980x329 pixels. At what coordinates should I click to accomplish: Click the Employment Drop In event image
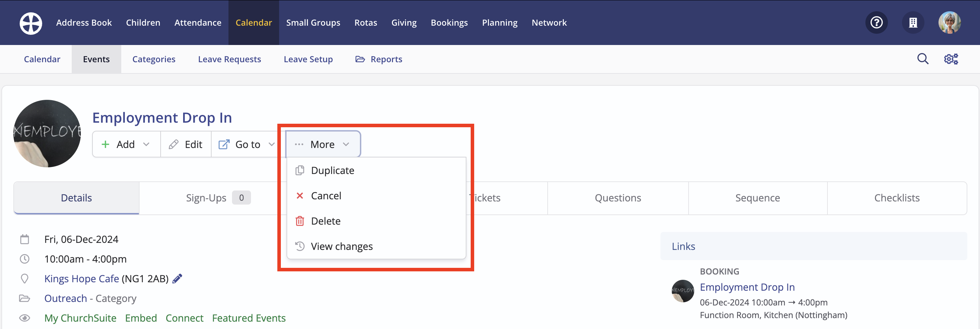tap(47, 134)
